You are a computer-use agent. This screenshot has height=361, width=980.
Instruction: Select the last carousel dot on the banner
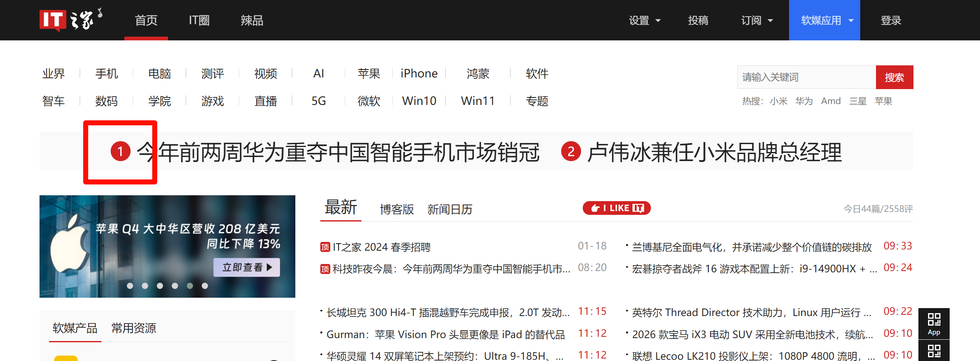click(x=205, y=286)
